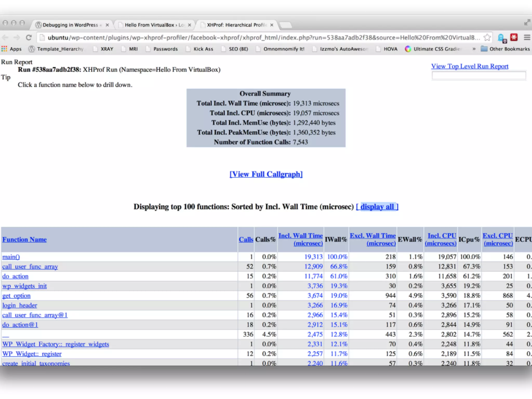Open a new tab with the blank tab button
Viewport: 532px width, 399px height.
coord(286,25)
